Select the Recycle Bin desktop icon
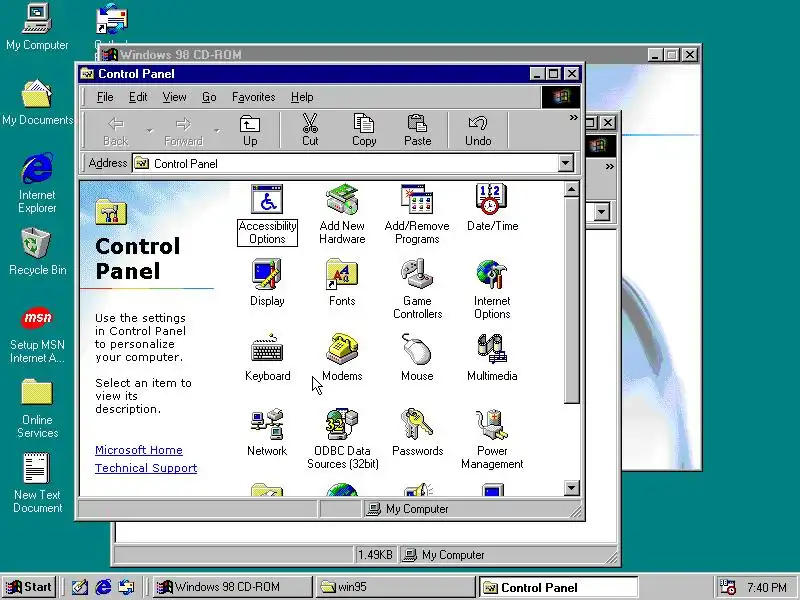 coord(37,252)
